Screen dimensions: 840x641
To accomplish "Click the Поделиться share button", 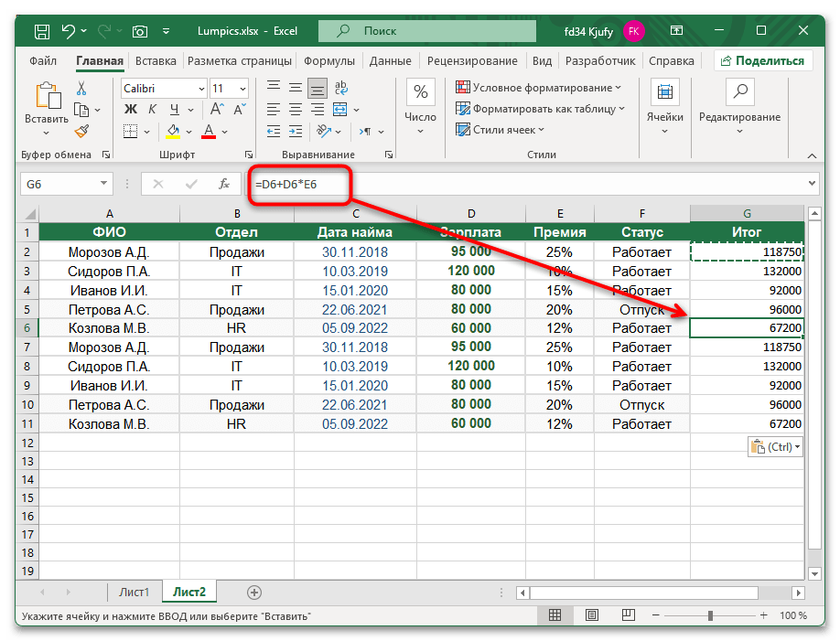I will click(x=764, y=61).
